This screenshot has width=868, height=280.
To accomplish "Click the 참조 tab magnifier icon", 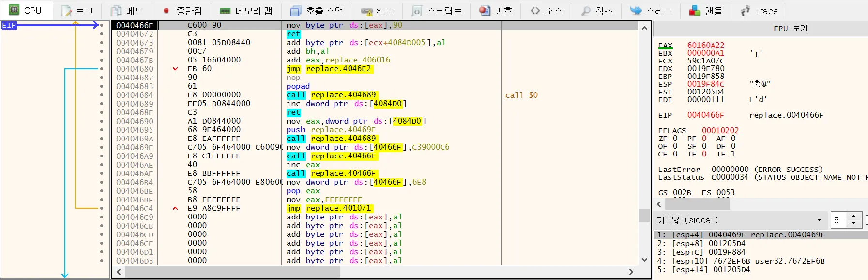I will [x=586, y=11].
